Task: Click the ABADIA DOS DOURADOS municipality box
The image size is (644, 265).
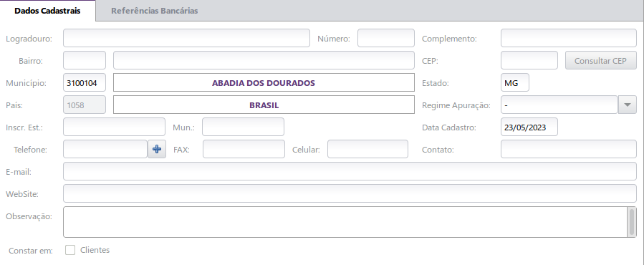Action: [x=264, y=82]
